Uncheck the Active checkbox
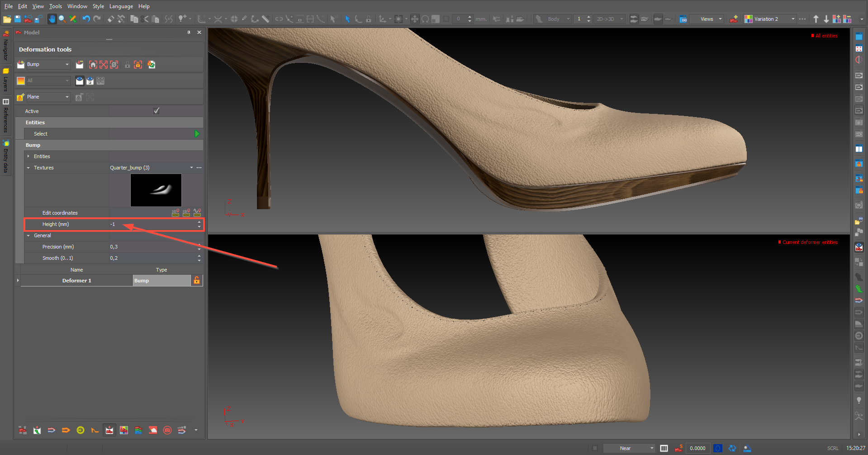 (x=157, y=111)
